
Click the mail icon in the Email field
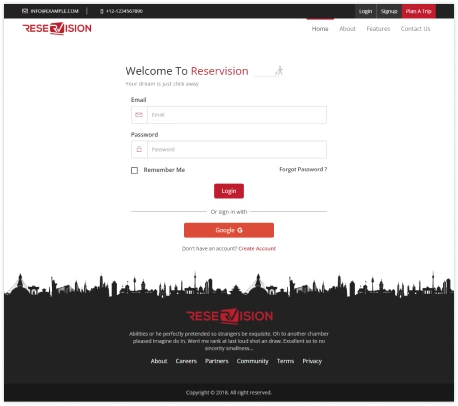(139, 115)
